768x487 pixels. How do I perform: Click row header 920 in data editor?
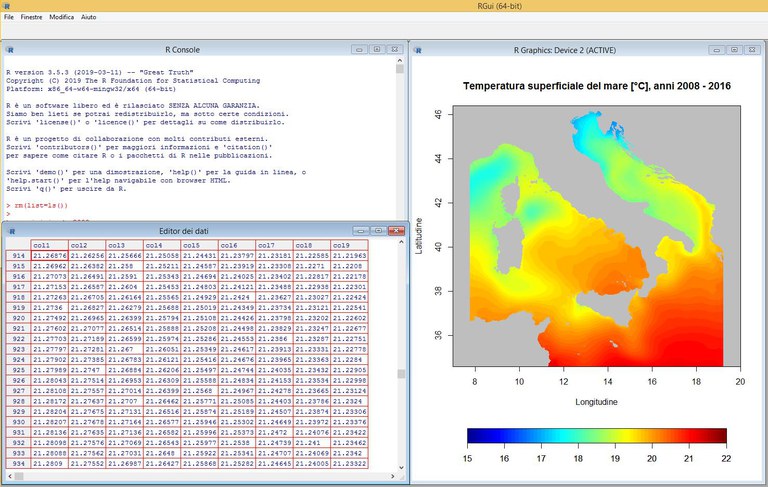click(18, 318)
